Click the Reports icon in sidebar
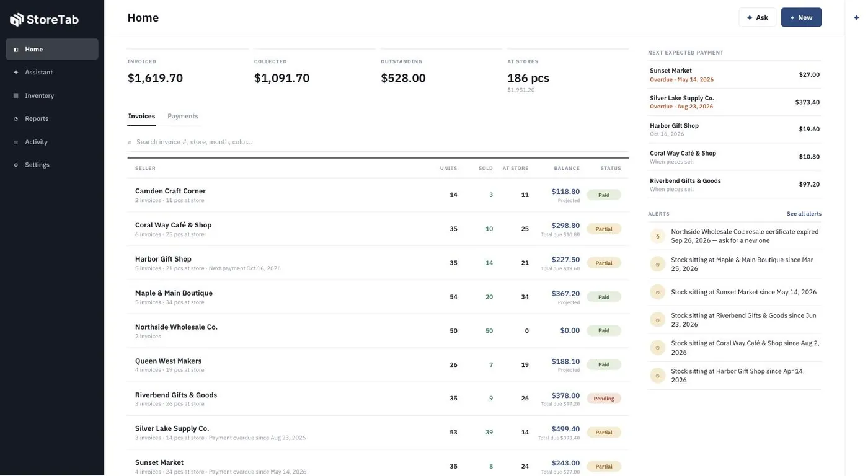This screenshot has width=868, height=476. tap(16, 119)
